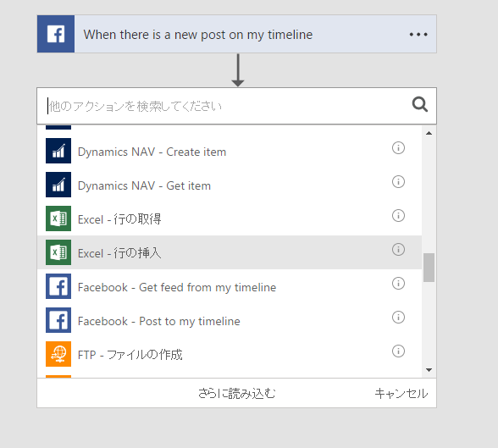Click the search magnifier icon

click(x=420, y=104)
